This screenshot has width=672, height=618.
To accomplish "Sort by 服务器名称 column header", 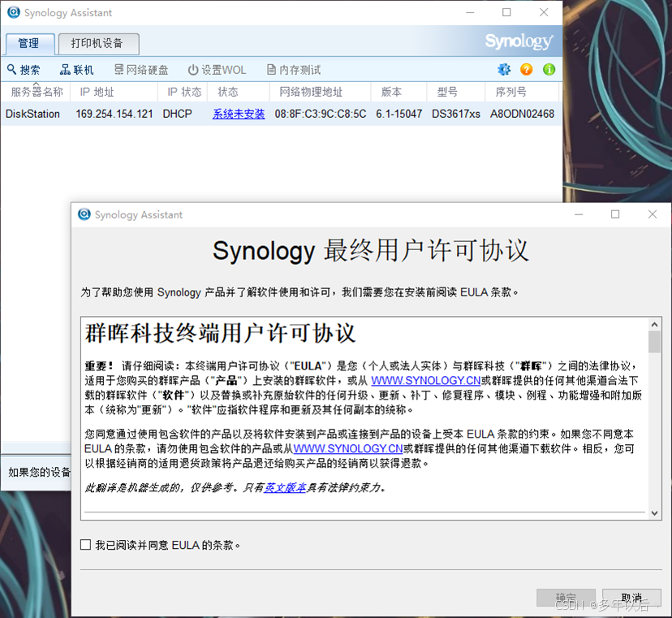I will [x=37, y=92].
